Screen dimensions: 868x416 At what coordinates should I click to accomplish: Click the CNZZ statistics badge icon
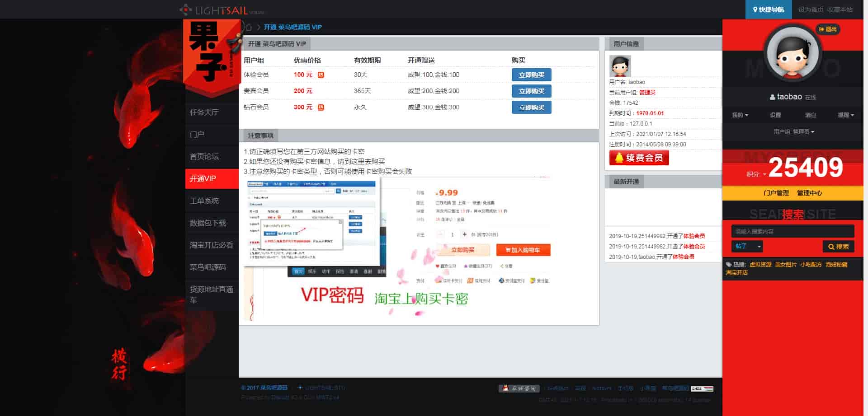(x=702, y=388)
